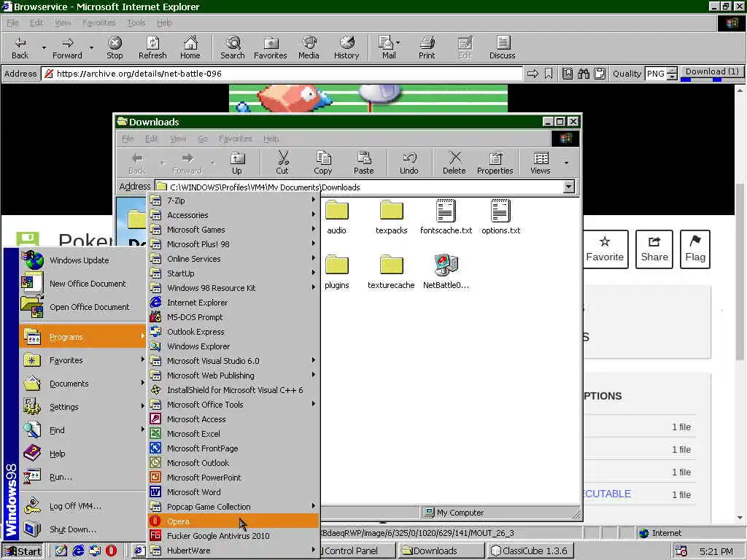Open Microsoft Word from Programs menu
Viewport: 747px width, 560px height.
pyautogui.click(x=233, y=492)
